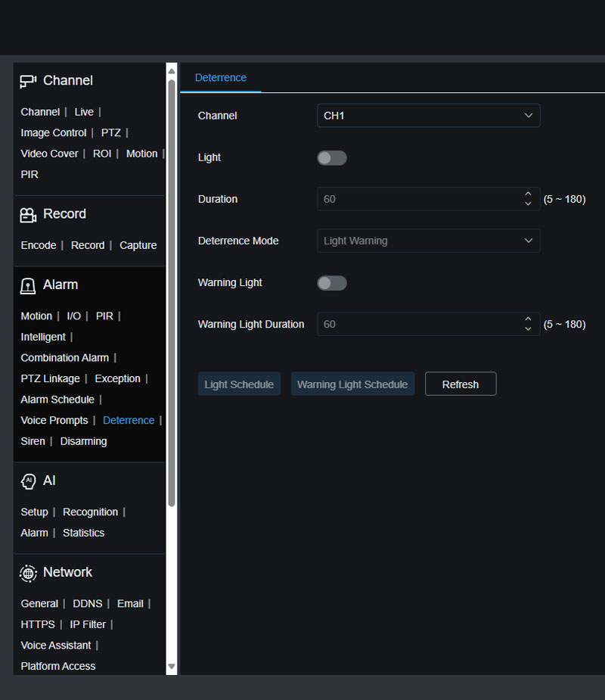The width and height of the screenshot is (605, 700).
Task: Select the Deterrence tab
Action: coord(221,78)
